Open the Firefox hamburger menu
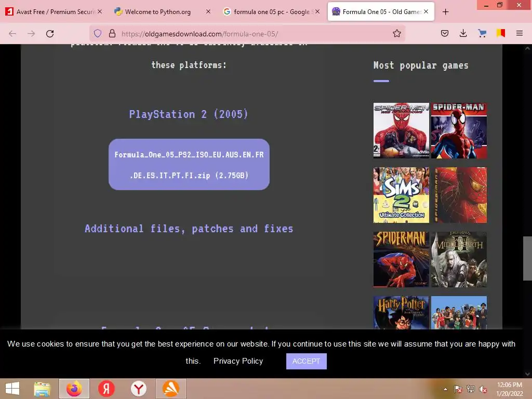This screenshot has height=399, width=532. click(x=519, y=33)
